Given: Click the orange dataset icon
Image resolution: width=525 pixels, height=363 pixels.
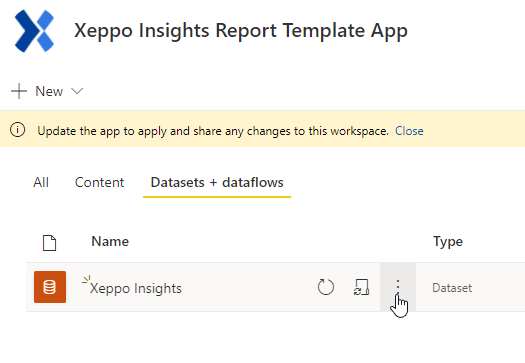Looking at the screenshot, I should coord(50,287).
